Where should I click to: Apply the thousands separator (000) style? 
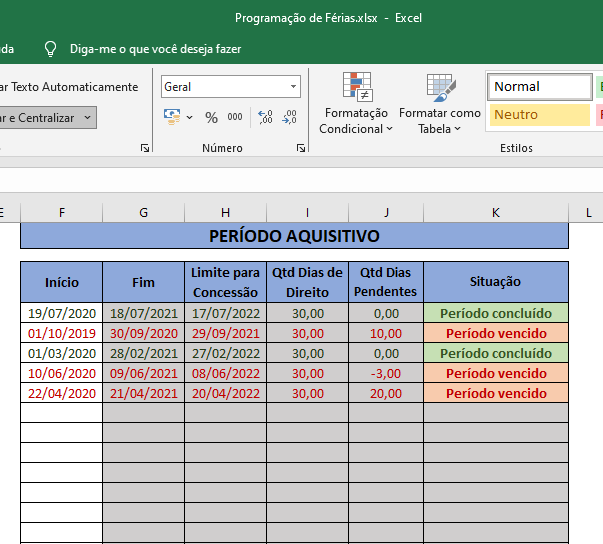pos(235,117)
